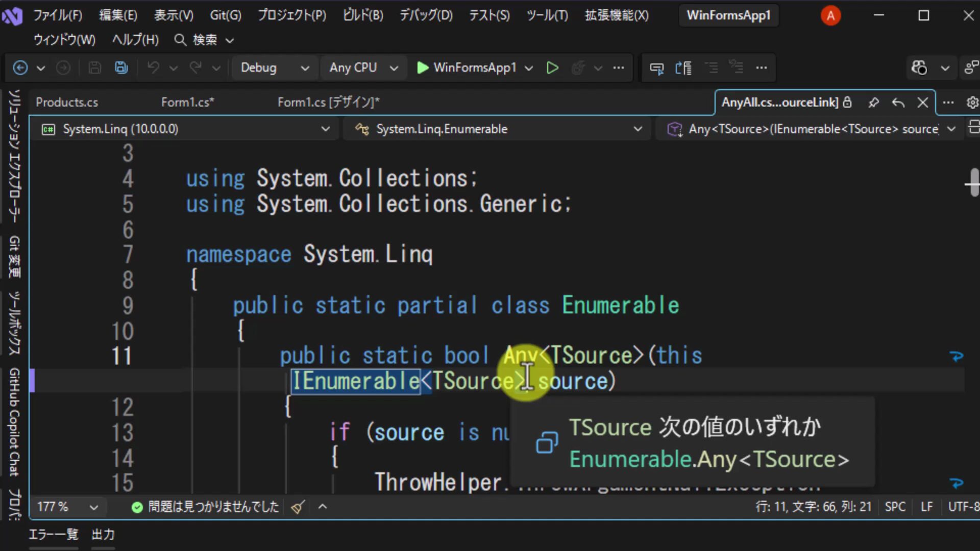Open the editor settings gear icon
The height and width of the screenshot is (551, 980).
pos(972,103)
